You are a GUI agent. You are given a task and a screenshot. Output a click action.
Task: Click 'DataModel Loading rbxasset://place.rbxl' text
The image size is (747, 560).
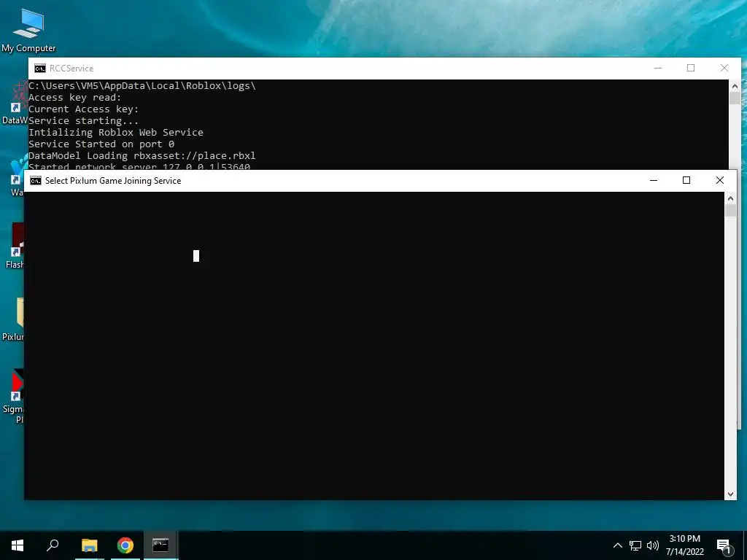(x=142, y=156)
